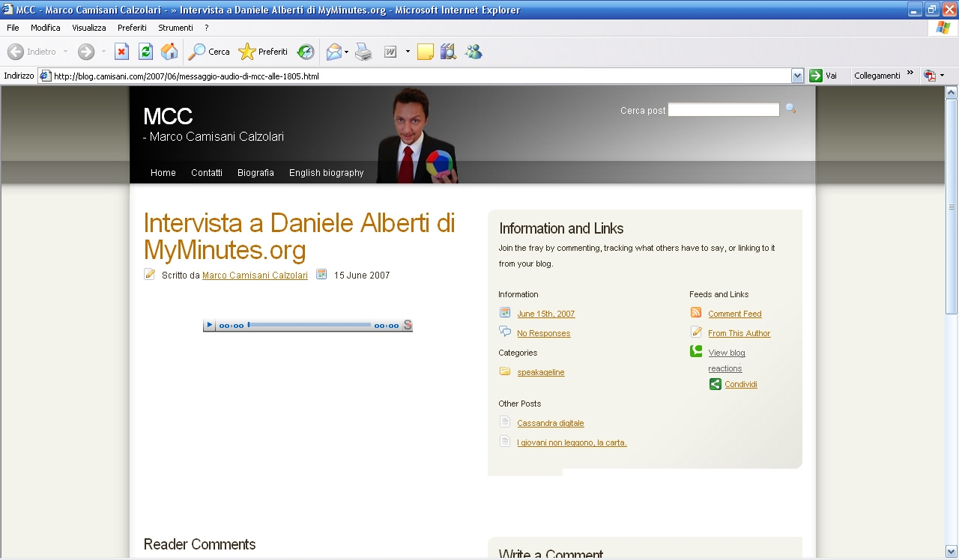Click the S logo on audio player
Image resolution: width=959 pixels, height=560 pixels.
coord(408,325)
